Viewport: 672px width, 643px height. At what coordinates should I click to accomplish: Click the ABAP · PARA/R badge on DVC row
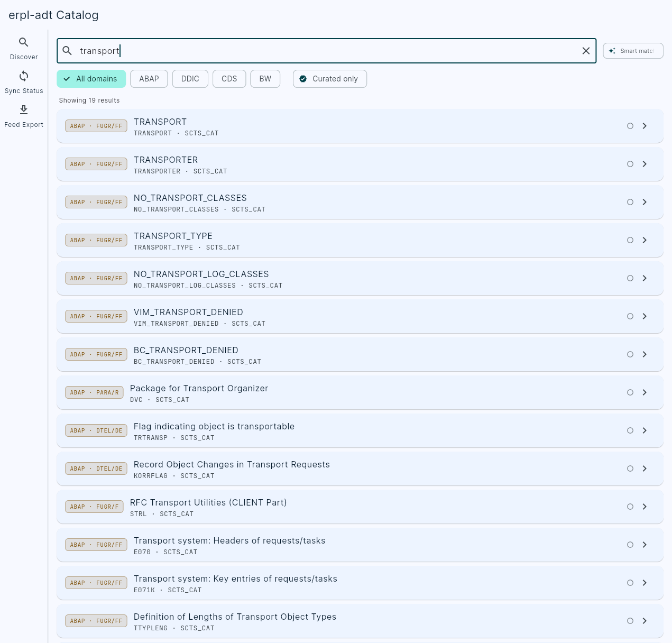pyautogui.click(x=94, y=392)
